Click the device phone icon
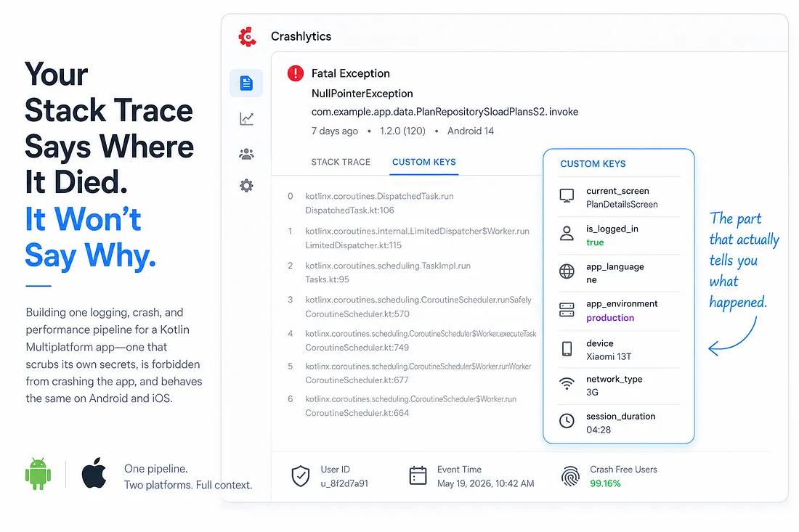 coord(567,348)
